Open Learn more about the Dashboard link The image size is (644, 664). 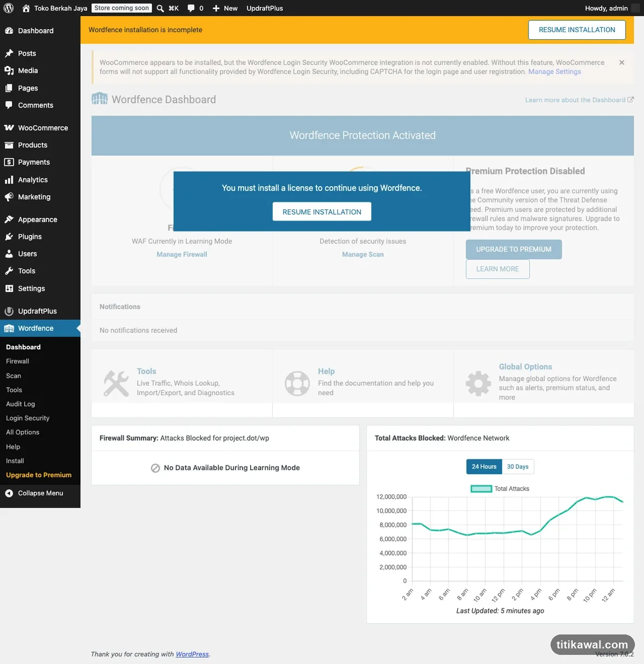579,100
